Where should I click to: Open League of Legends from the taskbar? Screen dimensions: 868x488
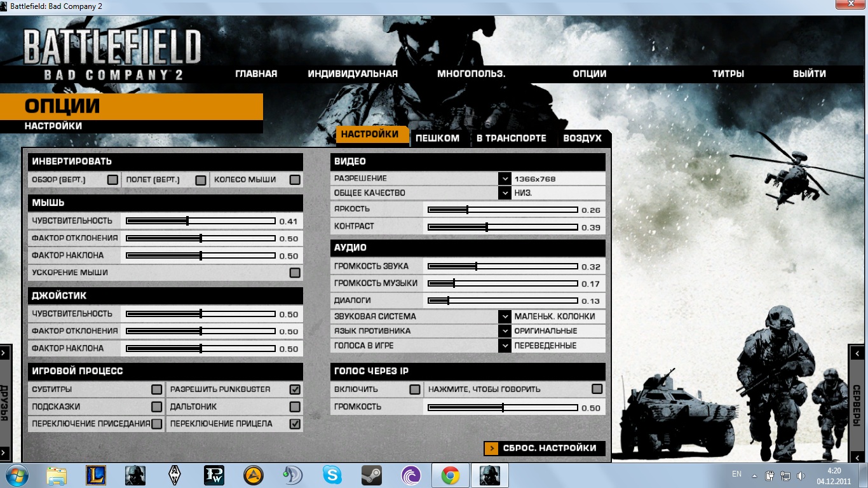(x=96, y=475)
